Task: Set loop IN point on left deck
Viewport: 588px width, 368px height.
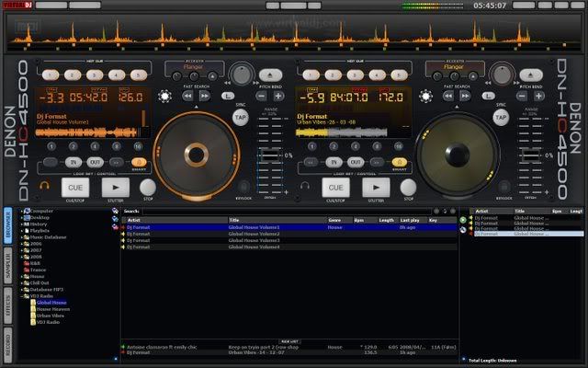Action: click(x=73, y=162)
